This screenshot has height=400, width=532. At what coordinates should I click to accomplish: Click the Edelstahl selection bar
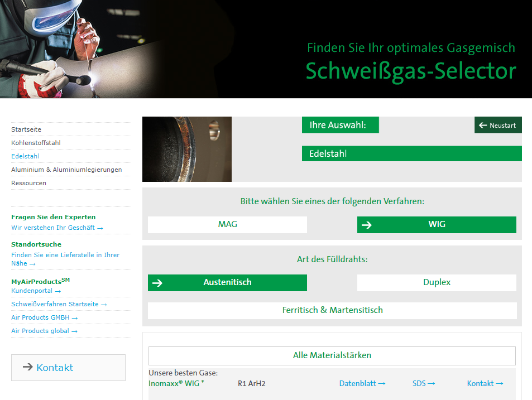tap(412, 153)
